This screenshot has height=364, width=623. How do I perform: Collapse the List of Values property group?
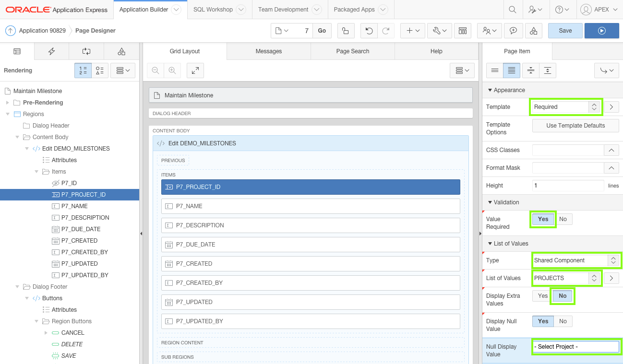(490, 244)
